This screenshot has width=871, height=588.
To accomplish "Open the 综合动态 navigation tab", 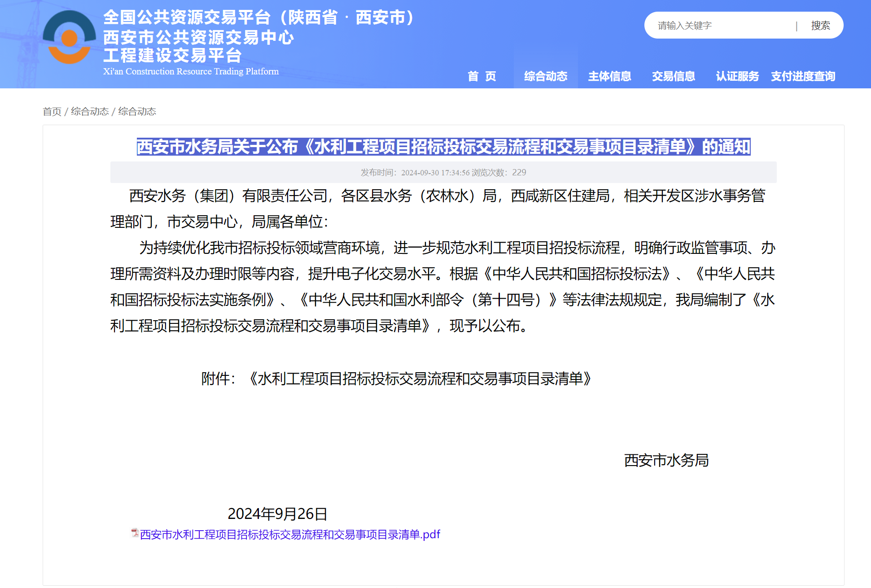I will tap(546, 76).
